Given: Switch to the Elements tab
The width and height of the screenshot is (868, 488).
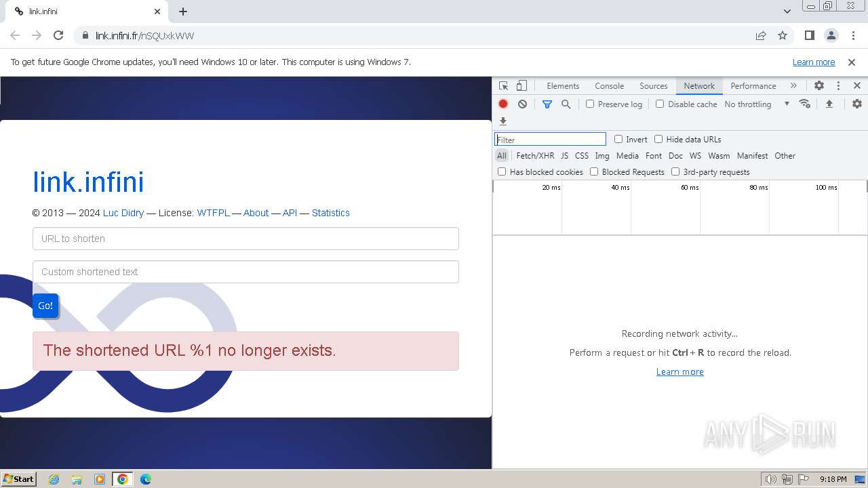Looking at the screenshot, I should click(563, 86).
